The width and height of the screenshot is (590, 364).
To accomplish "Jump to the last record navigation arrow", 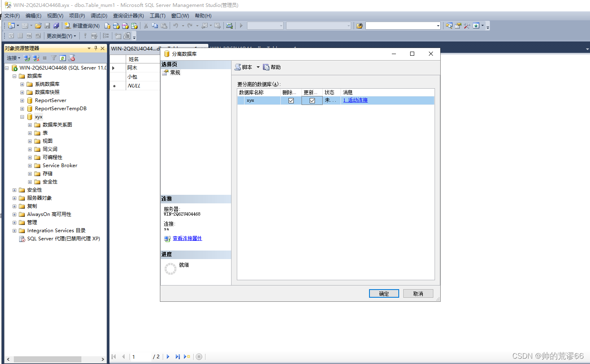I will pos(177,356).
